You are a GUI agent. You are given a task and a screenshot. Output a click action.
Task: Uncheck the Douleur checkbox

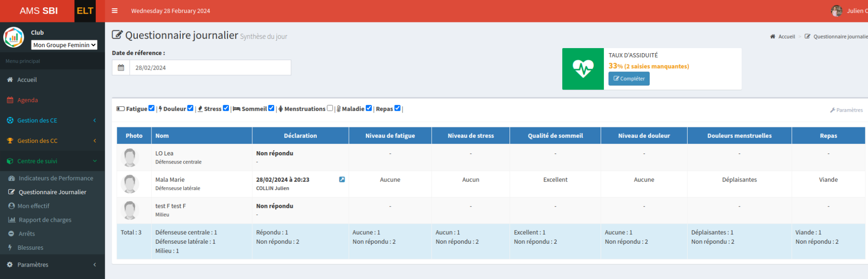click(190, 108)
